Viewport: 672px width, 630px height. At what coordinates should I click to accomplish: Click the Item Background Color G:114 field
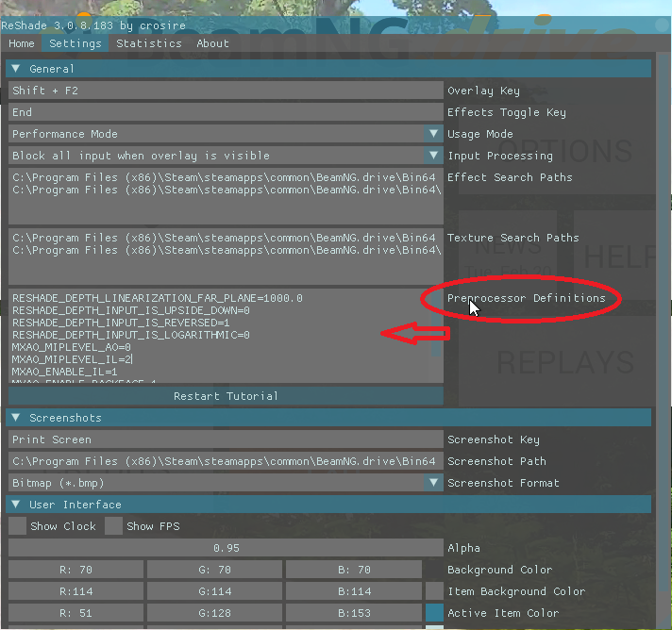(214, 591)
